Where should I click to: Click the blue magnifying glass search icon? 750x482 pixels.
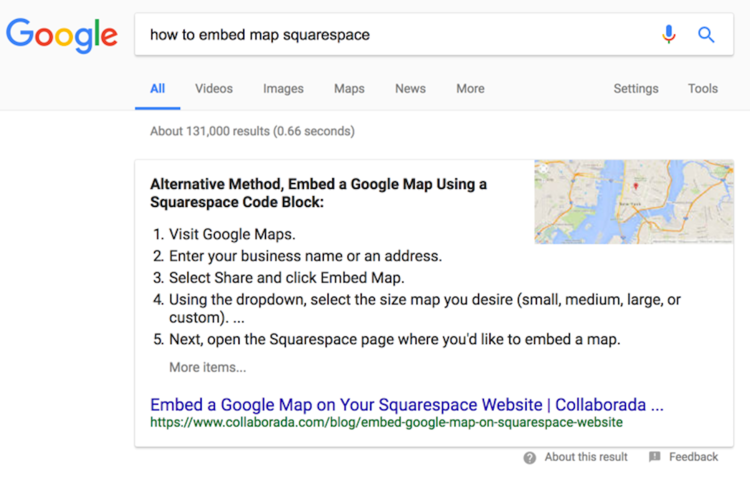point(706,34)
